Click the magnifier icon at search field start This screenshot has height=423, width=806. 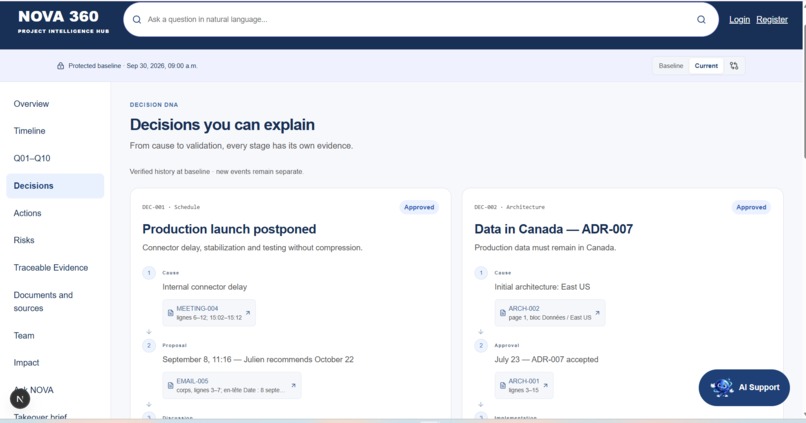[137, 20]
